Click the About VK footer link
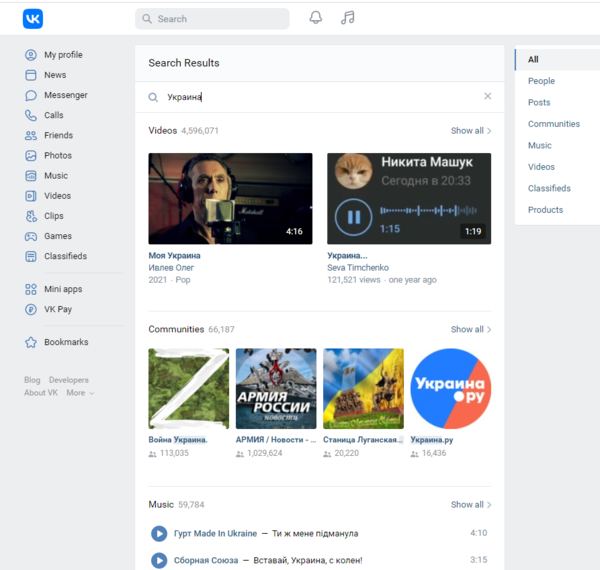The height and width of the screenshot is (570, 600). pos(41,393)
